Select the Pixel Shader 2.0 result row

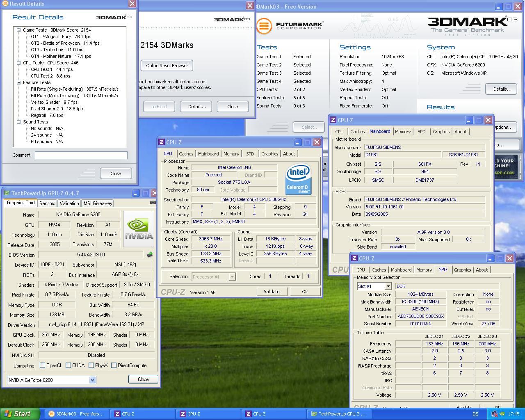pyautogui.click(x=57, y=109)
